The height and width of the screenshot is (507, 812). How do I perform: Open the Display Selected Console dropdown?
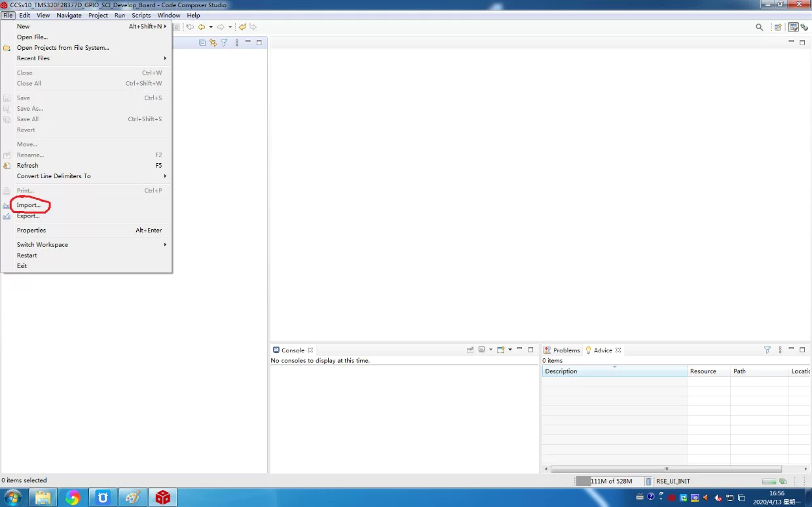pos(490,350)
